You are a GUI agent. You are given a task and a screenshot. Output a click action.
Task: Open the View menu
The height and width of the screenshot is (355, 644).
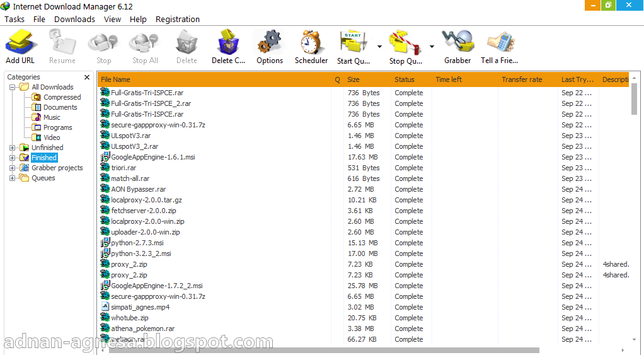click(112, 20)
